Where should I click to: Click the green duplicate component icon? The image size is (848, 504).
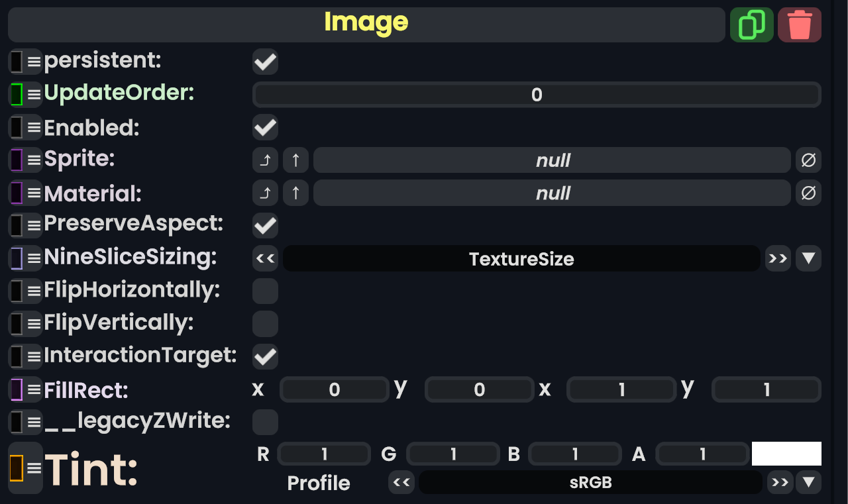tap(751, 25)
